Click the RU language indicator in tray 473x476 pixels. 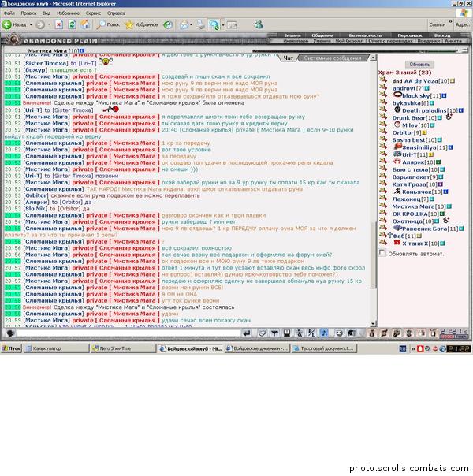click(403, 348)
